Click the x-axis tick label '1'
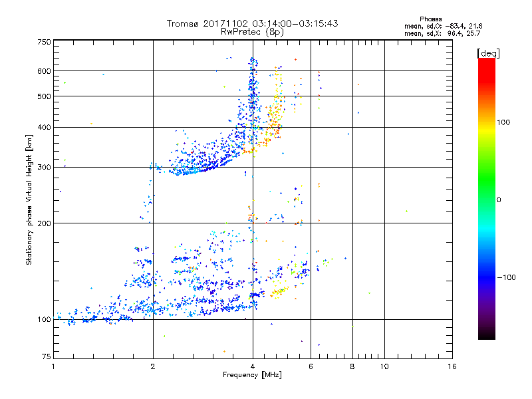This screenshot has height=399, width=532. (53, 366)
